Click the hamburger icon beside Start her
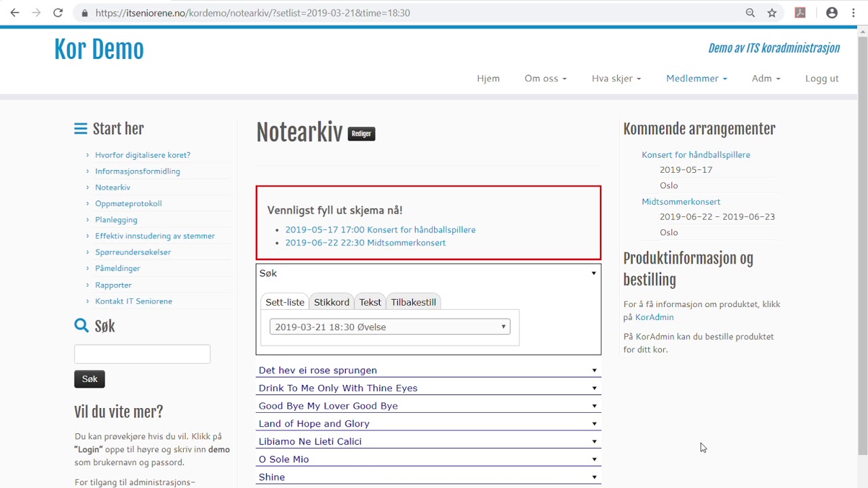This screenshot has width=868, height=488. click(x=81, y=129)
